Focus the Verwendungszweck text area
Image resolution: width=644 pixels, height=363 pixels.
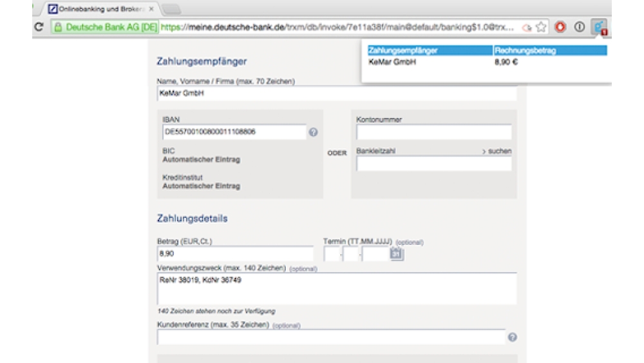(x=337, y=289)
